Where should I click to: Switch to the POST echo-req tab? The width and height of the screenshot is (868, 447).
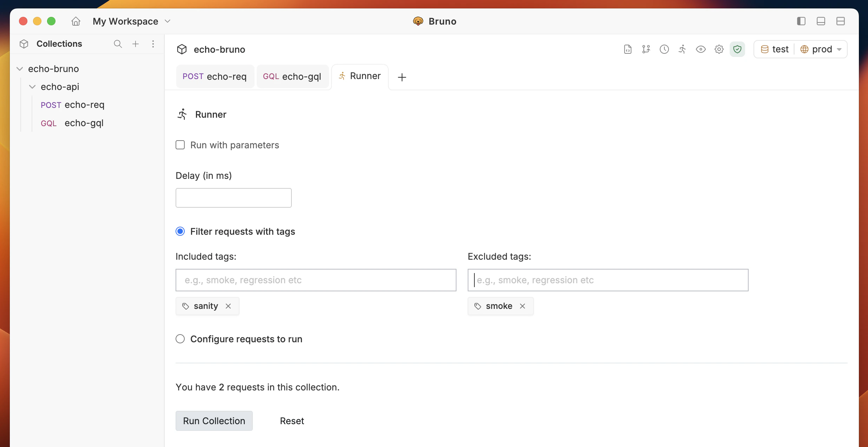coord(215,77)
